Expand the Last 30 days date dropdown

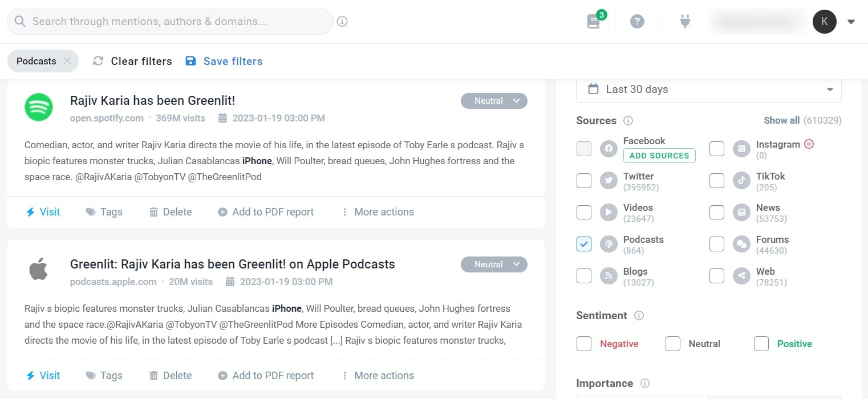[x=708, y=89]
